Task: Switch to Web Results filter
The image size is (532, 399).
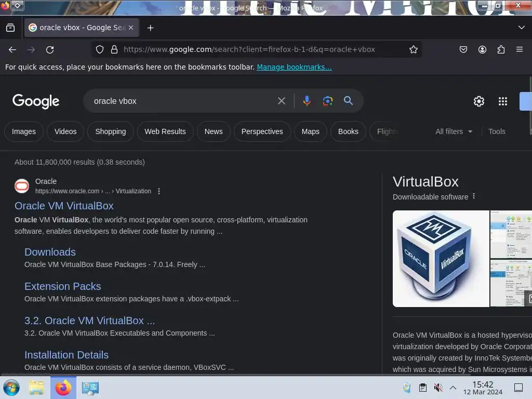Action: 165,131
